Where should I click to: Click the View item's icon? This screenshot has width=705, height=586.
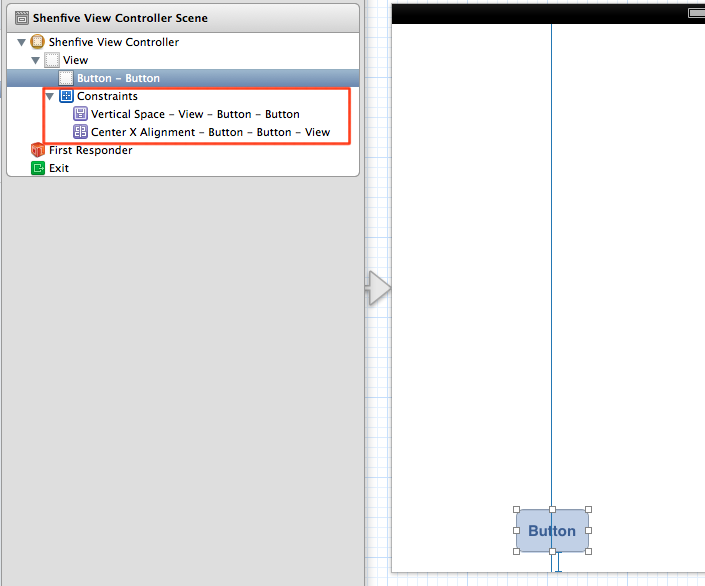(52, 60)
